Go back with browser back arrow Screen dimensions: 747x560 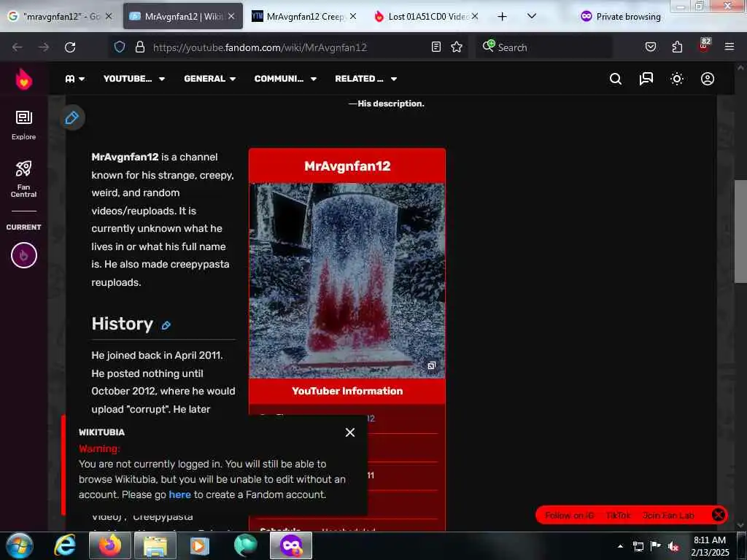point(18,47)
